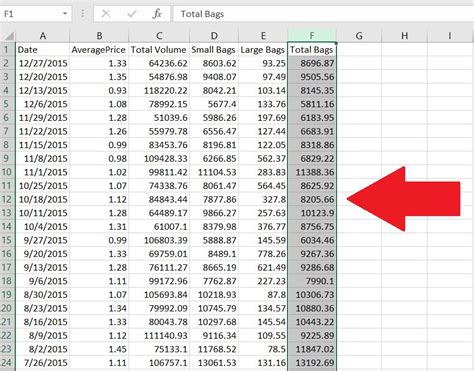
Task: Click small bags cell 13061.53
Action: pos(214,363)
